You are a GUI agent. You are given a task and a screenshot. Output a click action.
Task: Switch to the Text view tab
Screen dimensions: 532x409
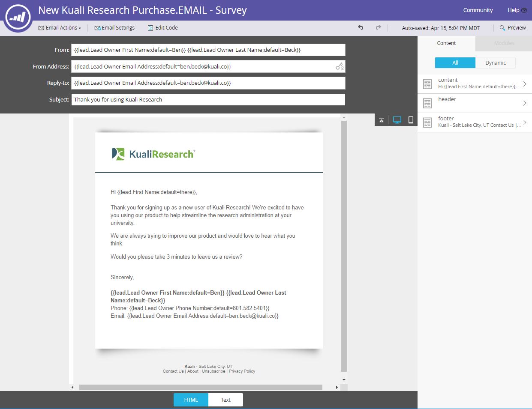[225, 400]
